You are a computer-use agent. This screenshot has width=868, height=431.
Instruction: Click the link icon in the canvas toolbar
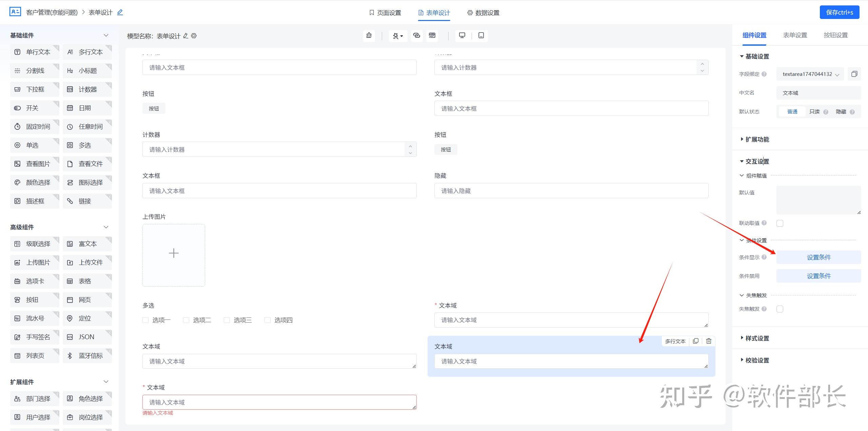[417, 36]
